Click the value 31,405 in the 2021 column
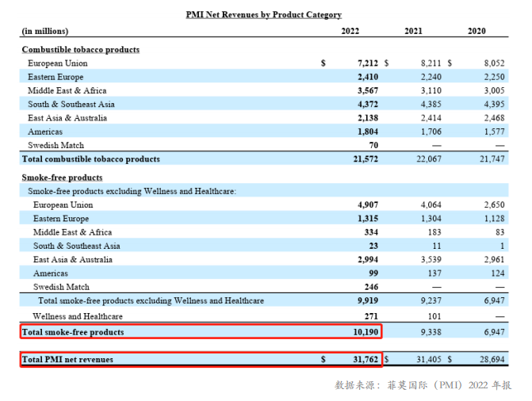 point(429,359)
